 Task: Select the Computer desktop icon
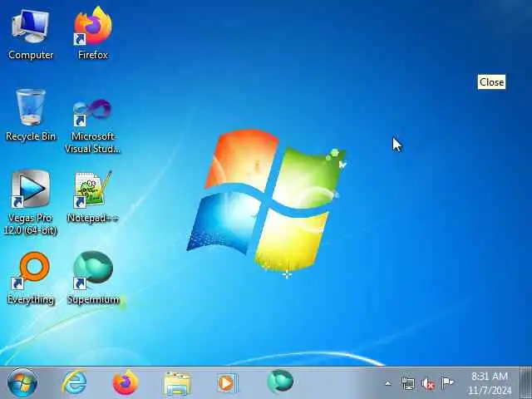[x=31, y=35]
